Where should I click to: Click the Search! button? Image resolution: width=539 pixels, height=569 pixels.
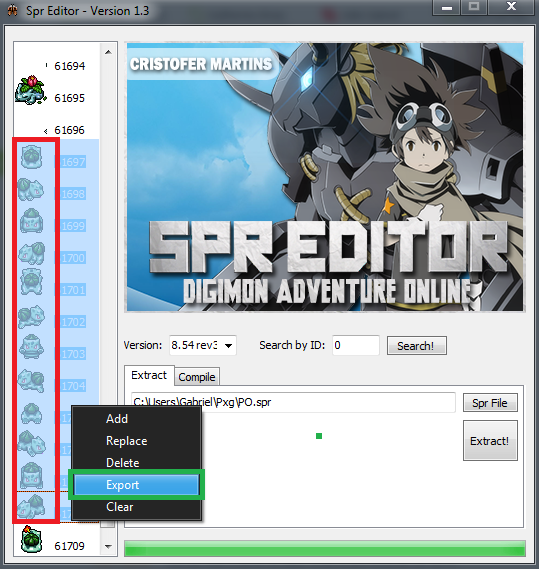tap(416, 346)
